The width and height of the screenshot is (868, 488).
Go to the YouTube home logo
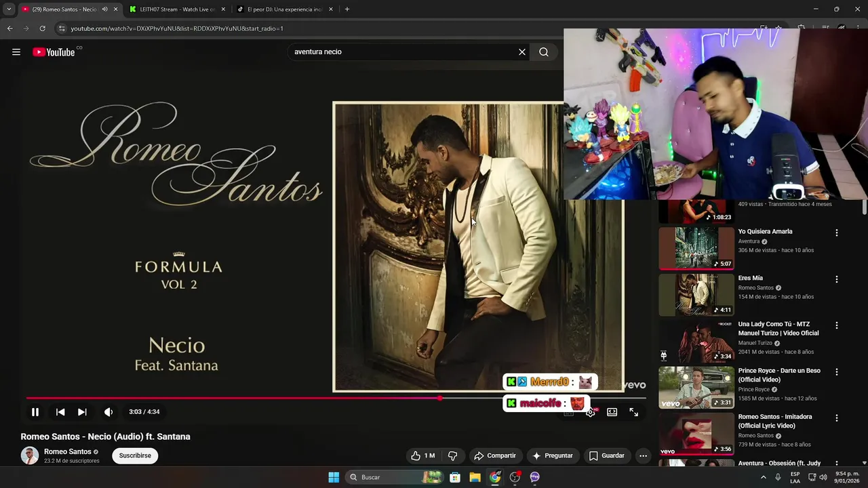click(x=54, y=52)
